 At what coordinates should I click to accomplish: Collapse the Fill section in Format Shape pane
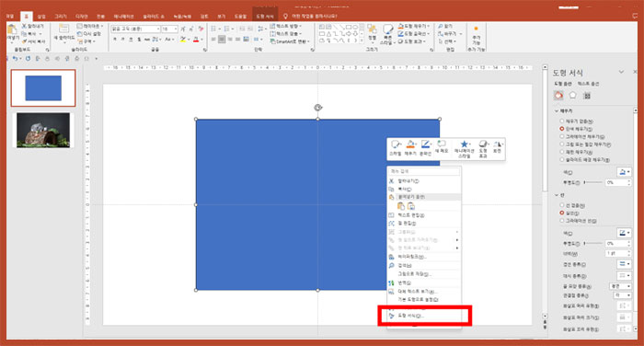pos(557,111)
